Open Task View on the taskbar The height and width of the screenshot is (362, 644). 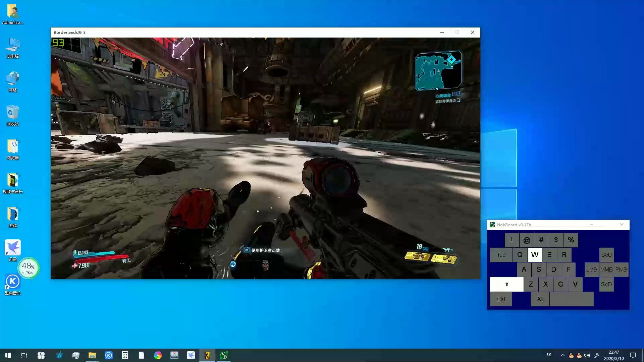(x=24, y=355)
